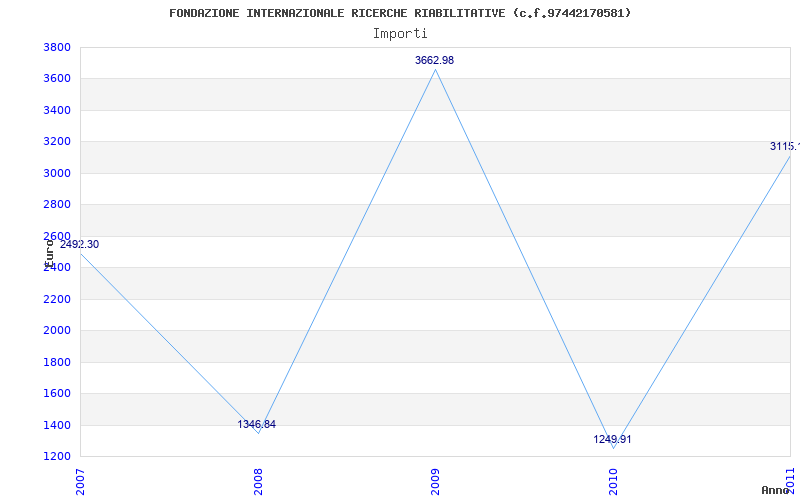The height and width of the screenshot is (500, 800).
Task: Click the y-axis value 2000
Action: (57, 331)
